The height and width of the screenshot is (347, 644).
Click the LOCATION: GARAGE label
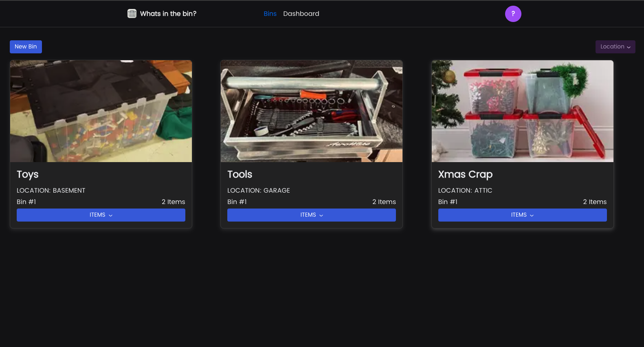259,191
